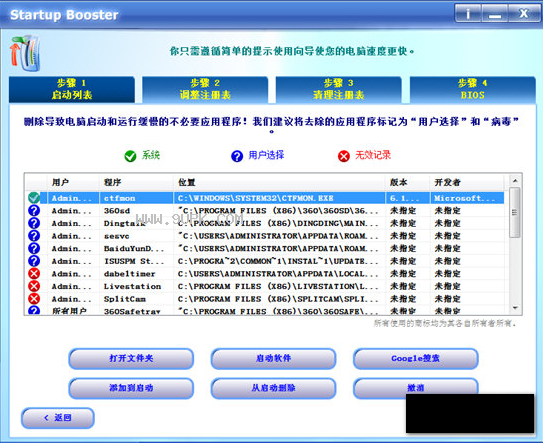Select the ctfmon program entry
The height and width of the screenshot is (443, 543).
coord(119,198)
